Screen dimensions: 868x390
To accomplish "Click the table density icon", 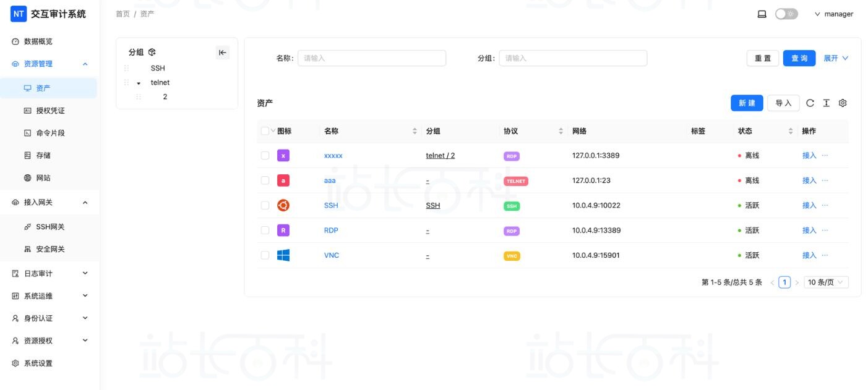I will 826,103.
